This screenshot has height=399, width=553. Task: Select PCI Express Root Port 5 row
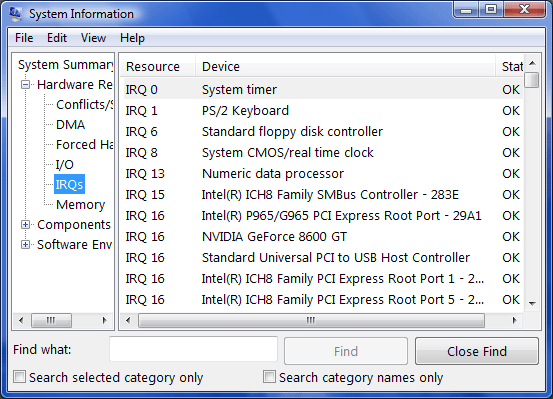tap(322, 300)
